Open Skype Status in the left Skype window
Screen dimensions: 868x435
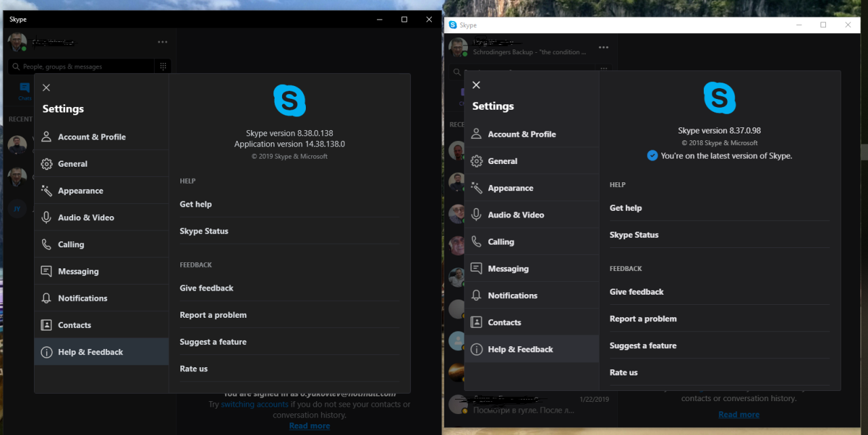(290, 231)
